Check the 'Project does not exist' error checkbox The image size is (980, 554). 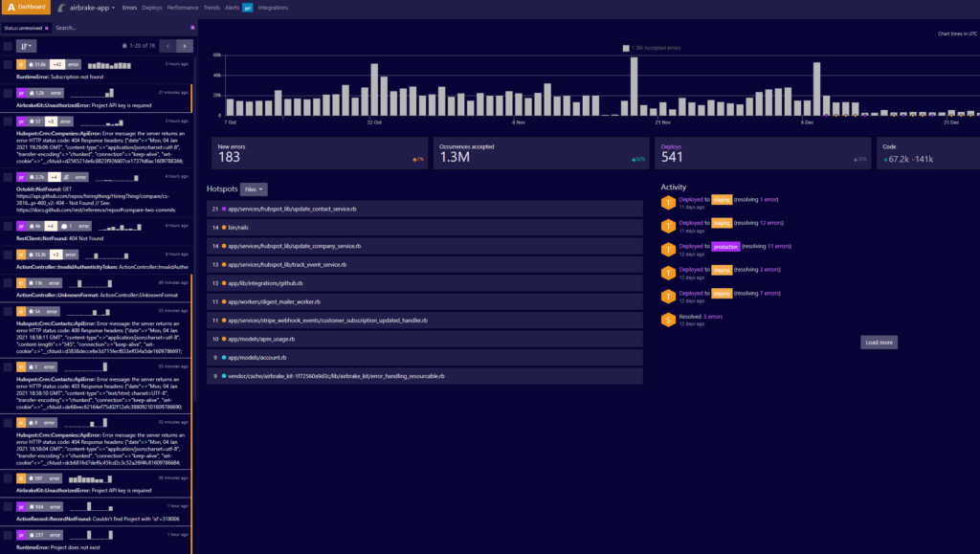tap(8, 535)
